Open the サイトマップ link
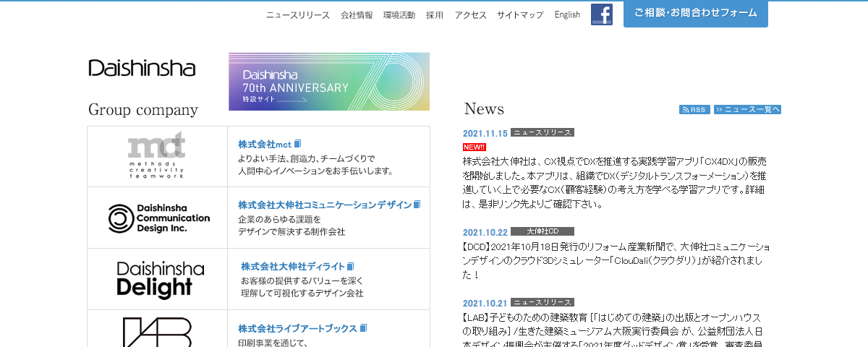Screen dimensions: 868x347 pos(520,15)
